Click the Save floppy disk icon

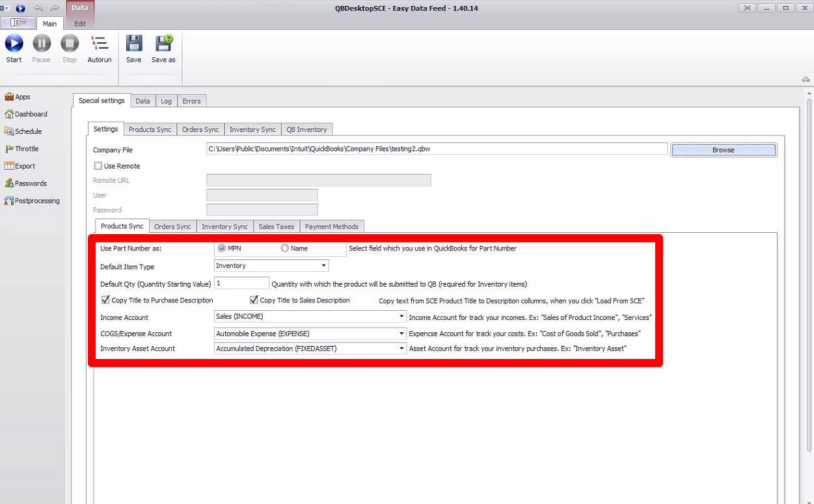point(134,44)
